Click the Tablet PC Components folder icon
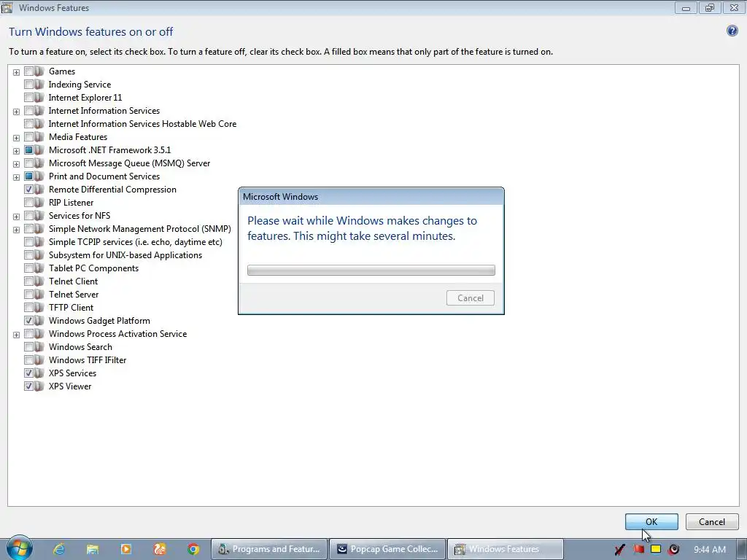747x560 pixels. (39, 268)
